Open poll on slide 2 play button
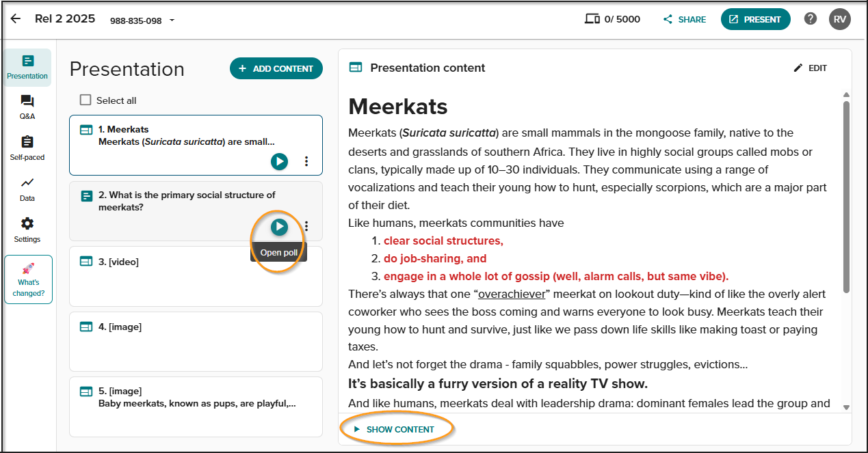 coord(279,226)
